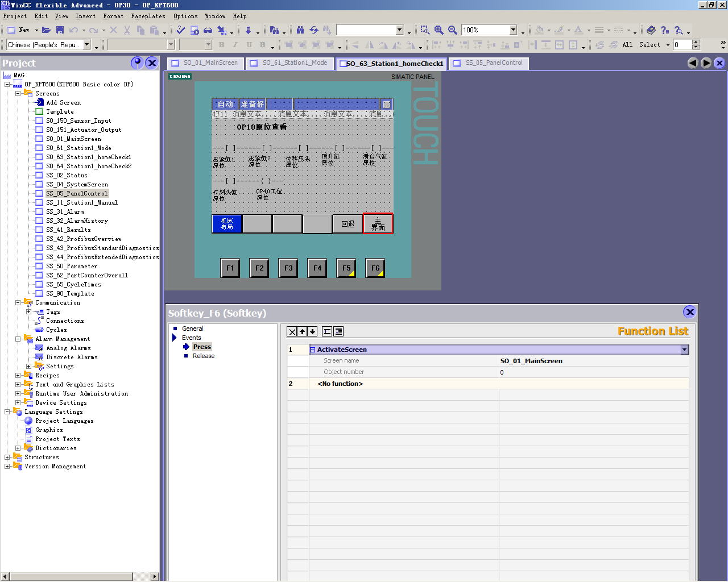Select the F1 softkey on panel

[x=230, y=268]
